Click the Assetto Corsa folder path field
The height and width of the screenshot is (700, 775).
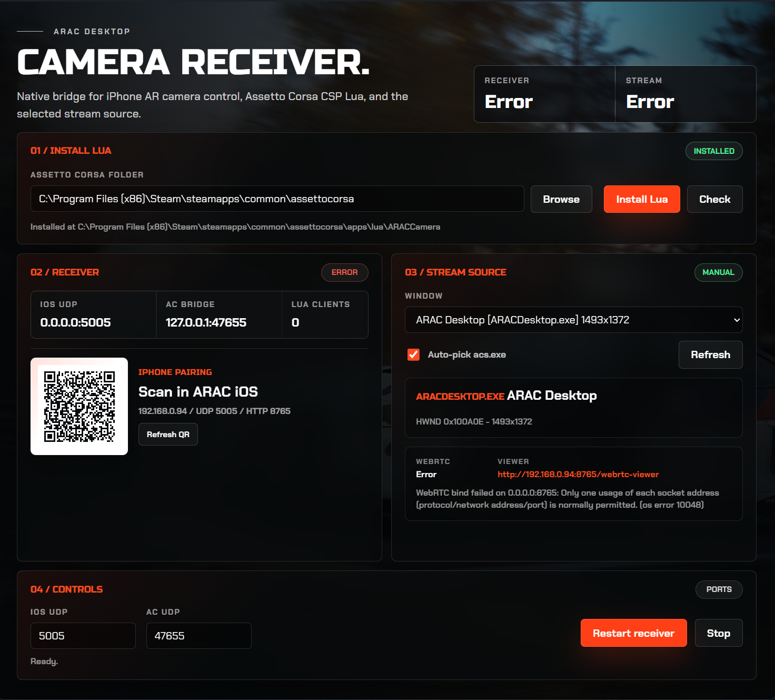coord(277,199)
